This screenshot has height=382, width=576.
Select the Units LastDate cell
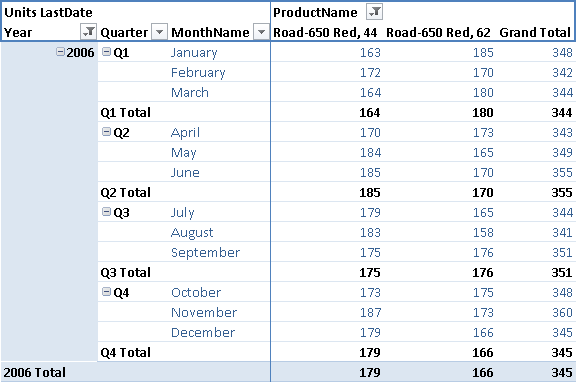(x=48, y=12)
